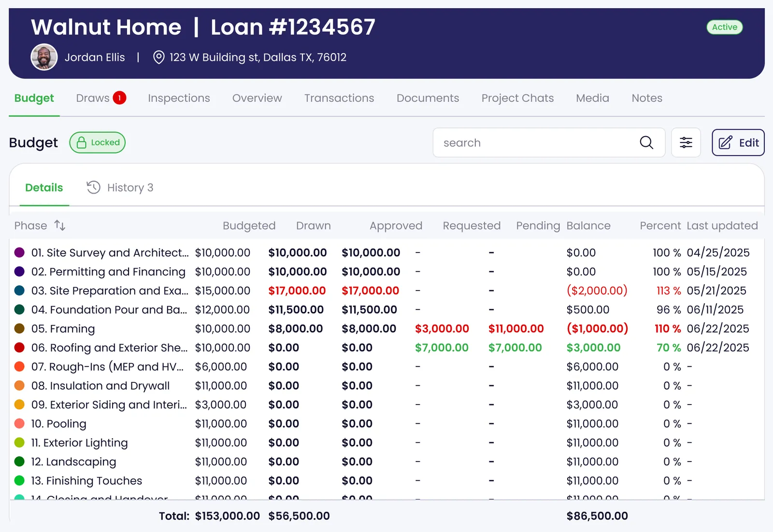Screen dimensions: 773x532
Task: Show the History 3 tab
Action: point(120,187)
